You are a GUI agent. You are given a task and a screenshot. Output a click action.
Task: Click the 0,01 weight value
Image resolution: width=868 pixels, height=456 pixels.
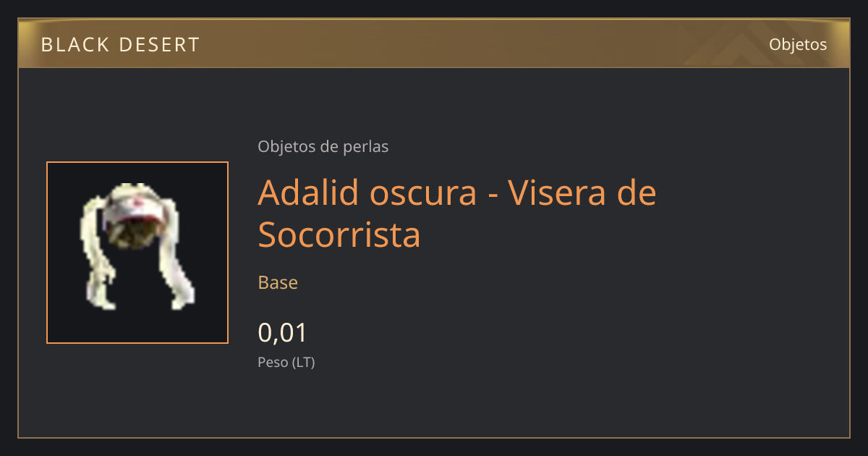(283, 333)
